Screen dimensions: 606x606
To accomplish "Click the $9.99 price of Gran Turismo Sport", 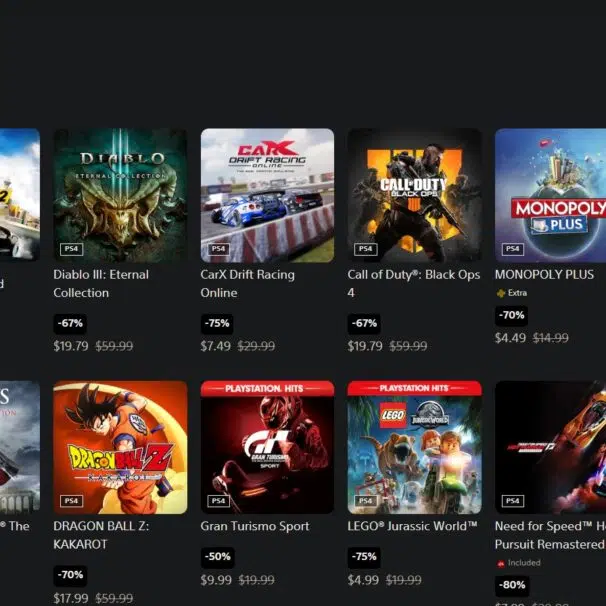I will click(216, 580).
